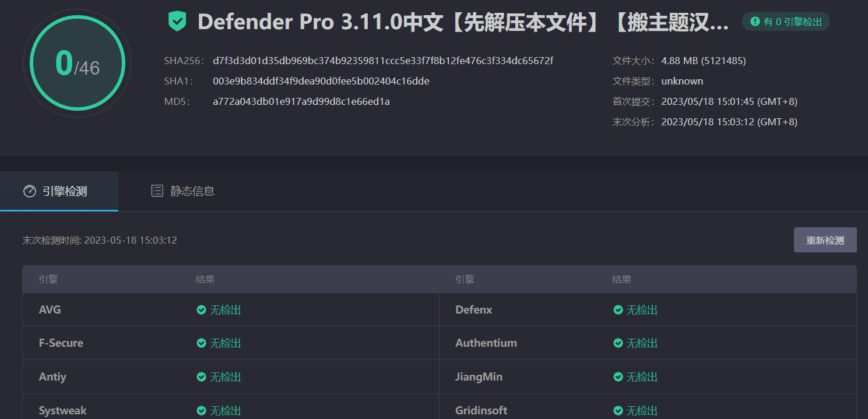Click the Gridinsoft engine name
This screenshot has width=868, height=419.
[x=482, y=411]
